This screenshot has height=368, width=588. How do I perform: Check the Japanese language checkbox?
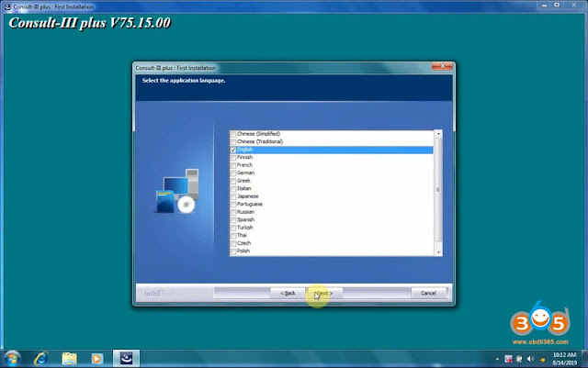pyautogui.click(x=233, y=196)
